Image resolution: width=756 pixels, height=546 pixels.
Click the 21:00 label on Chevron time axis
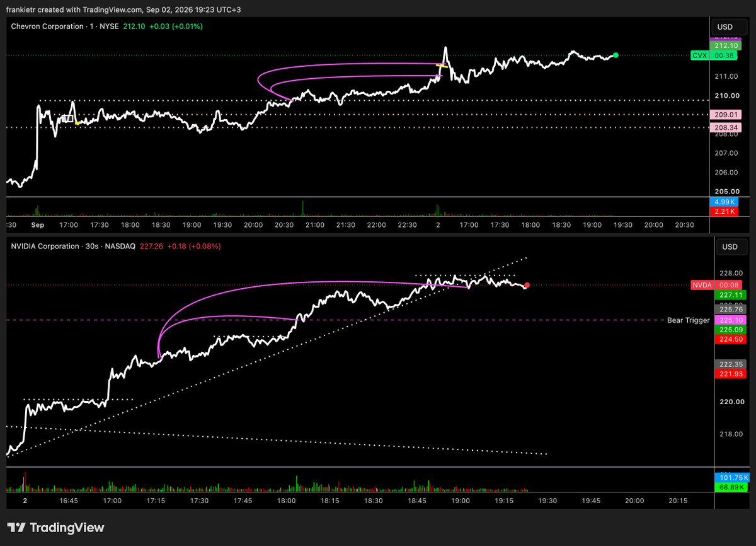click(315, 225)
